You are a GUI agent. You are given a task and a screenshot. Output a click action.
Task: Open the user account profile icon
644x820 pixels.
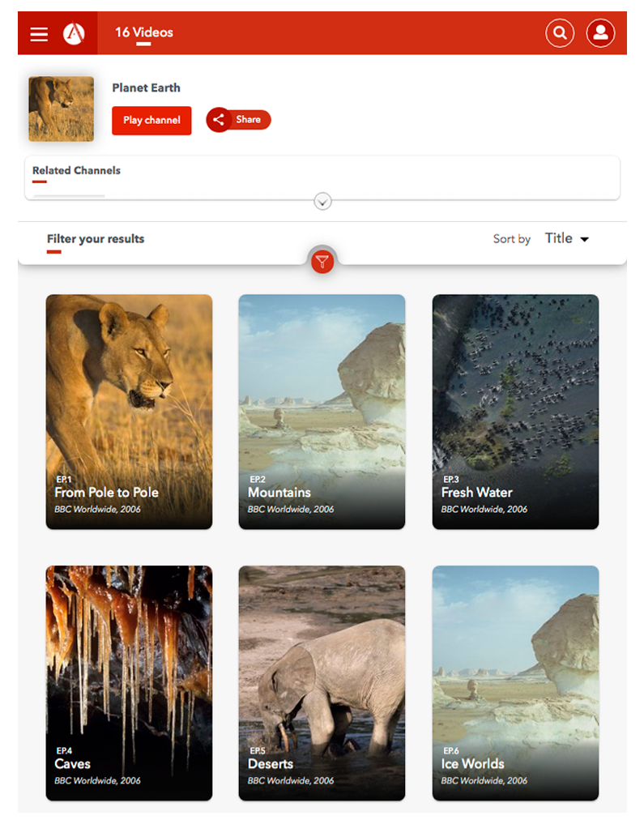pos(600,33)
